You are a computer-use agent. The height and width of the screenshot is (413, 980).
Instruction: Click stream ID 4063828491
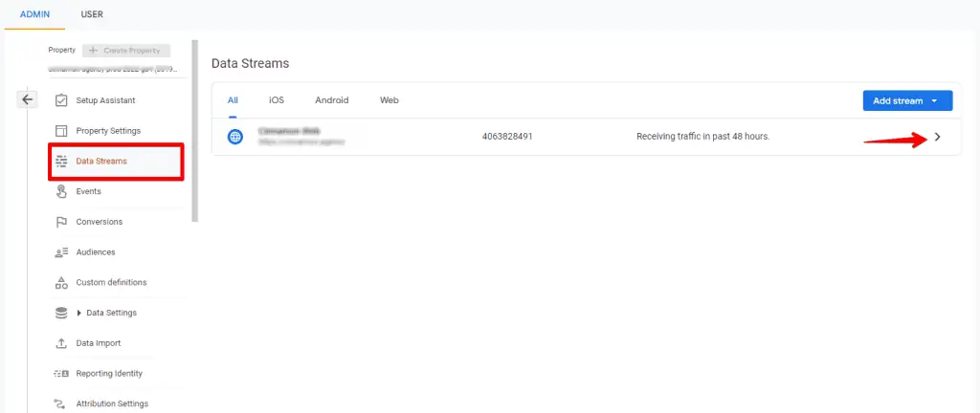tap(507, 136)
